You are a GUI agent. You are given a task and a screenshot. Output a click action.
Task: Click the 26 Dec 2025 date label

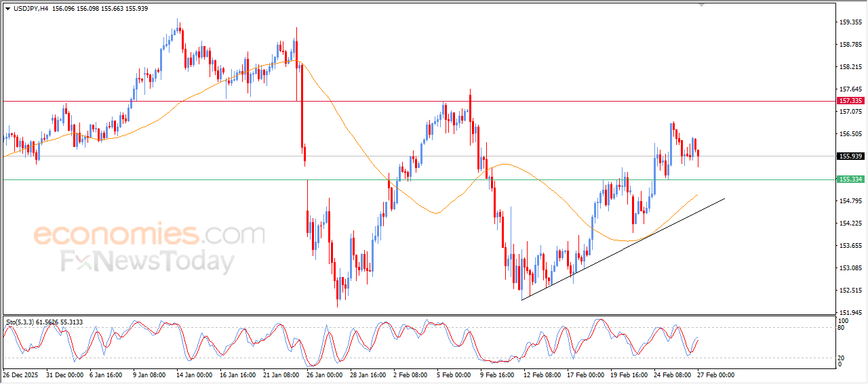19,375
